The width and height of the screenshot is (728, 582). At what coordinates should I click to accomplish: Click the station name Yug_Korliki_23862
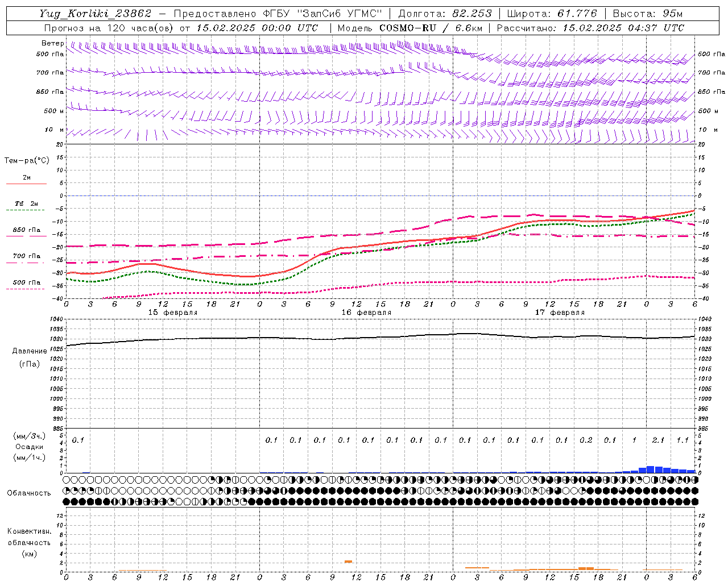[x=96, y=14]
